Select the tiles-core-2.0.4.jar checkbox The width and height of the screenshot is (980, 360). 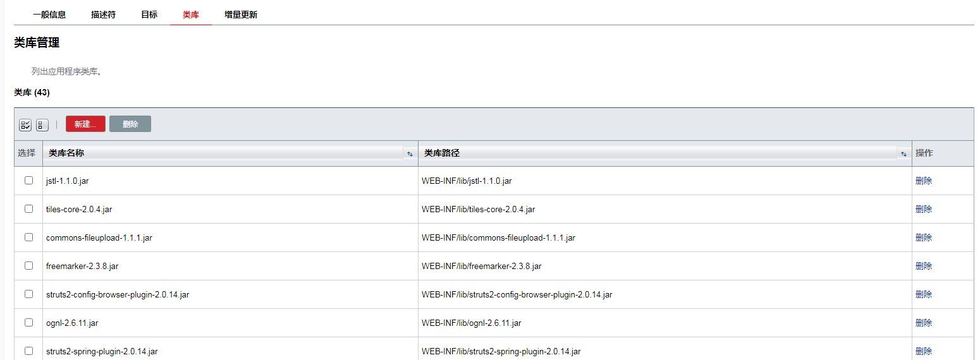tap(28, 209)
